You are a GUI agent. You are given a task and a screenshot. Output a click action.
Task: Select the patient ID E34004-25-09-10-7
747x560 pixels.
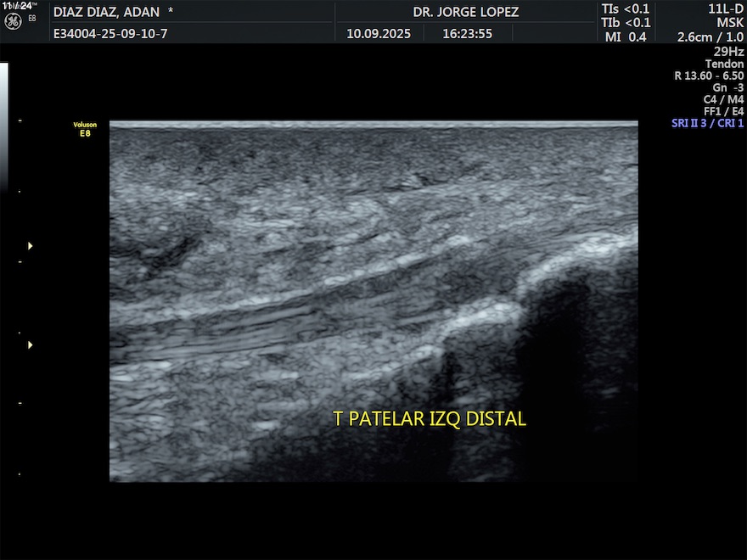tap(110, 35)
